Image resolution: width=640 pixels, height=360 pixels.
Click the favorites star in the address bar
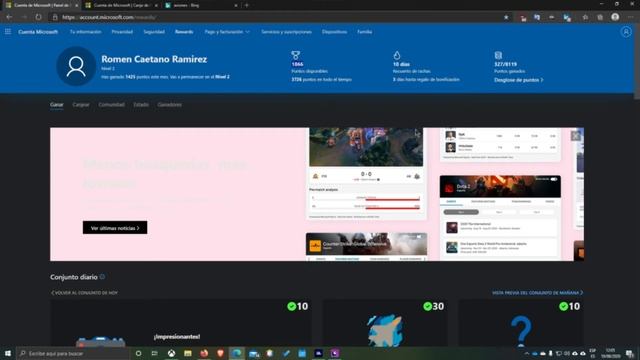tap(506, 17)
